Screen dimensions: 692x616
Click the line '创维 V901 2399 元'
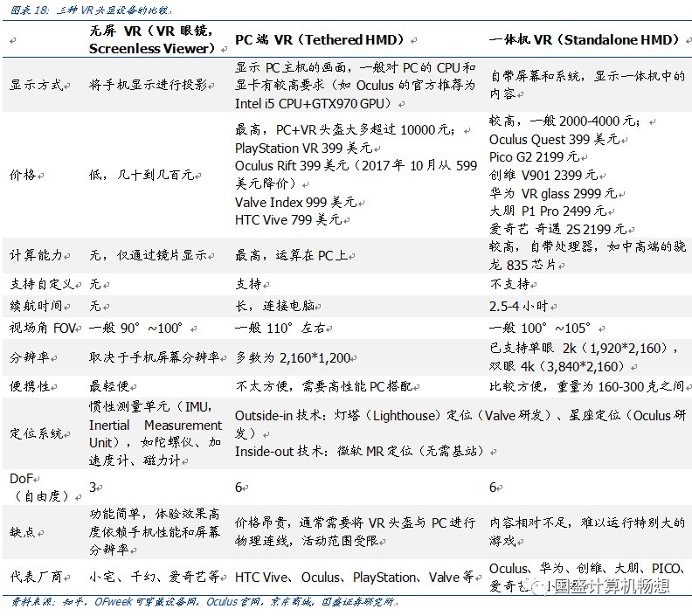tap(543, 175)
